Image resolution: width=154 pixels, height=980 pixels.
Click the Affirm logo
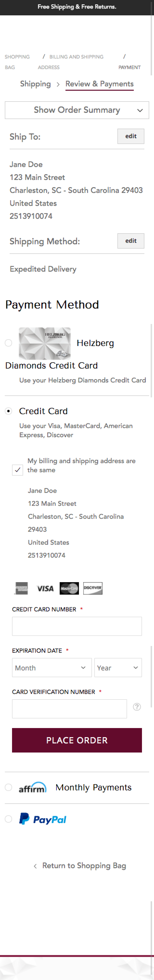coord(33,787)
